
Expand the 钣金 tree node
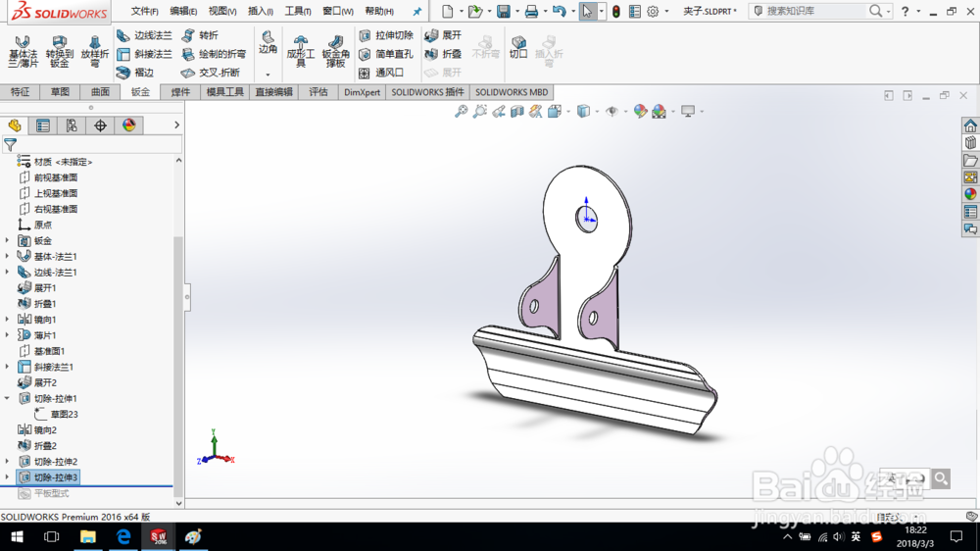[7, 241]
